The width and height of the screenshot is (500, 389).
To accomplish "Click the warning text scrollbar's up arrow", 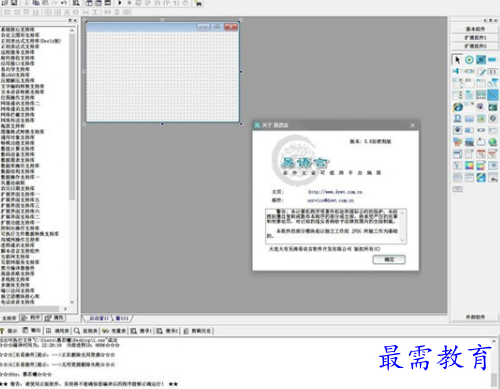I will (x=402, y=213).
